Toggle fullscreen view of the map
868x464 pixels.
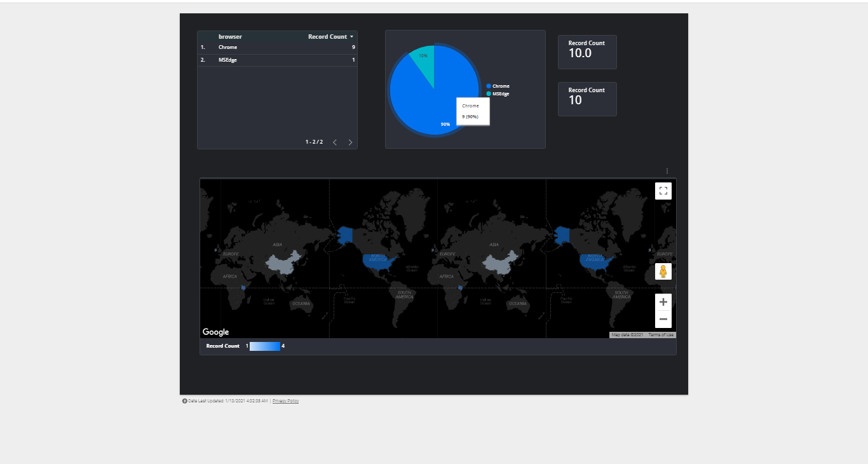click(x=663, y=191)
